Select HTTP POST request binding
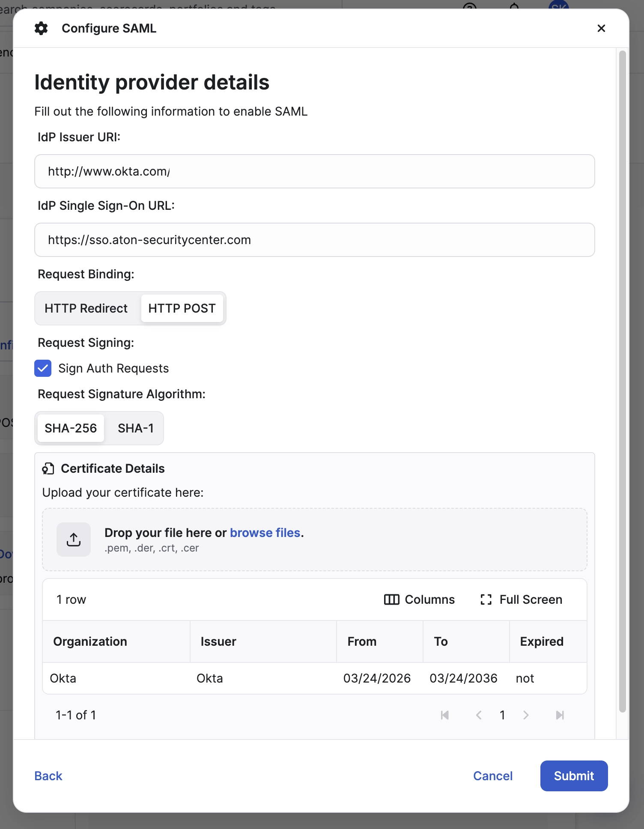 (182, 308)
